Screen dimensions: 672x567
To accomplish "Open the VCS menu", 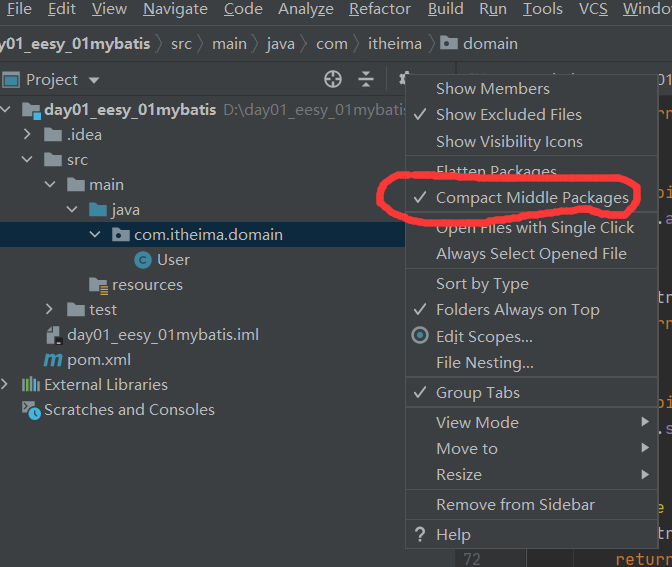I will tap(593, 9).
